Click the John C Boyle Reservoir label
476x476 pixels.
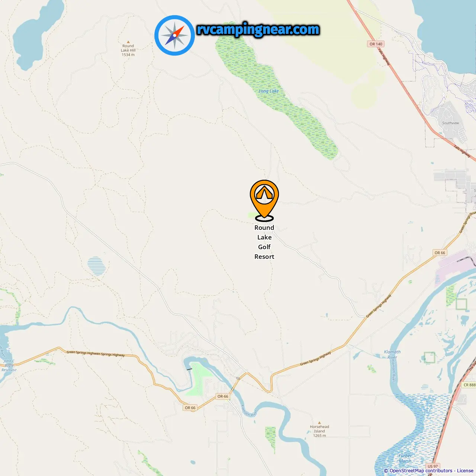click(x=9, y=366)
